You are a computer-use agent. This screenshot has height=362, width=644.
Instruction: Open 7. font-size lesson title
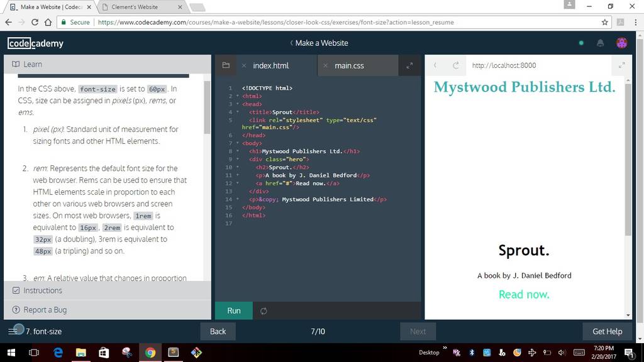(x=43, y=331)
